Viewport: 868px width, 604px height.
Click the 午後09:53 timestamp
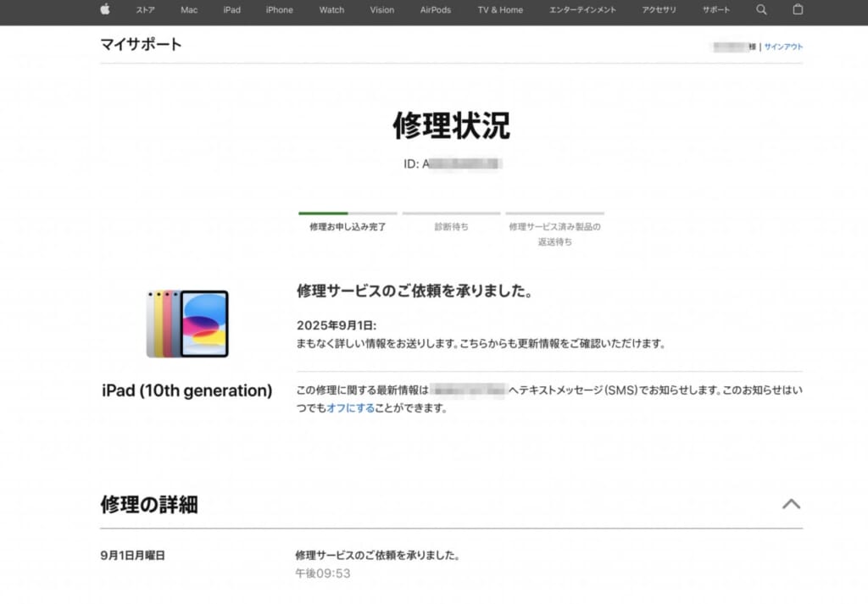323,574
